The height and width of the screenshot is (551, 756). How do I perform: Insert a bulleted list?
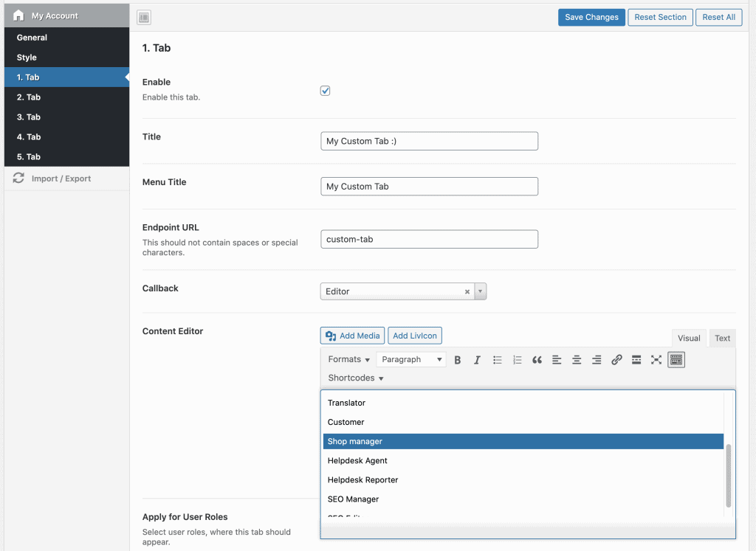(498, 360)
